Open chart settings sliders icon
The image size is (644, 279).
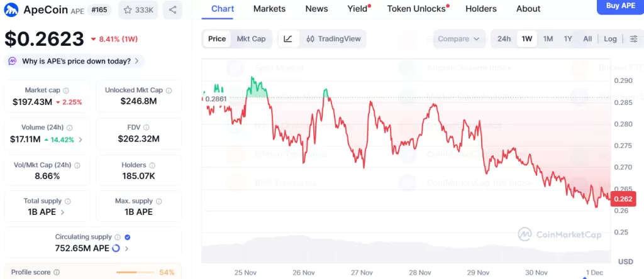pos(633,39)
